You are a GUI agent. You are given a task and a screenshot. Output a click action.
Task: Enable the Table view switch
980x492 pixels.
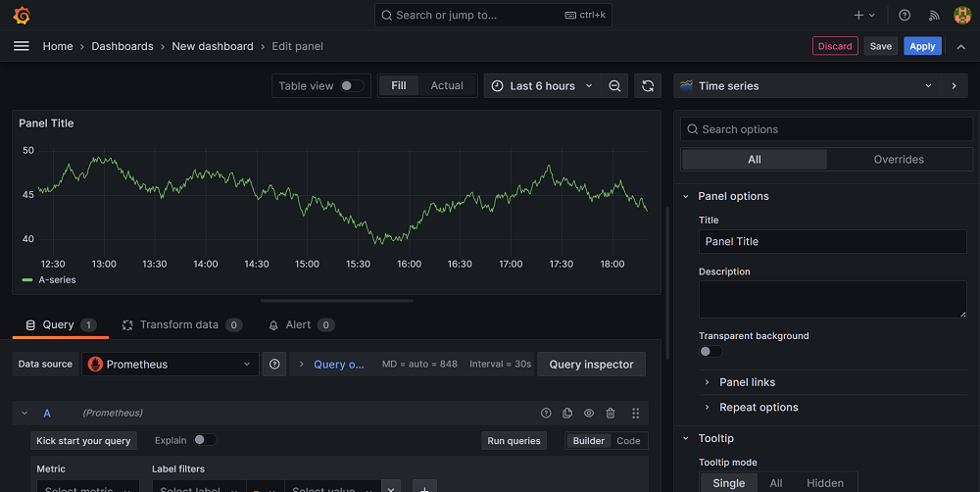(352, 86)
